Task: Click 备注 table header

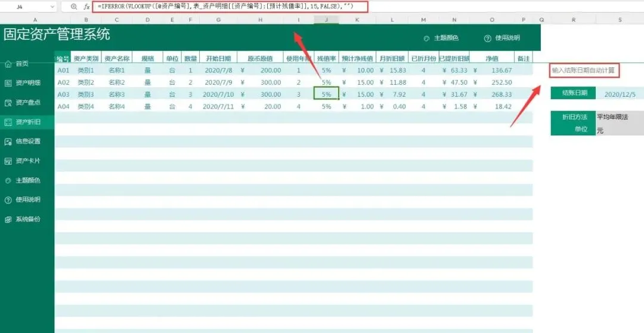Action: tap(524, 59)
